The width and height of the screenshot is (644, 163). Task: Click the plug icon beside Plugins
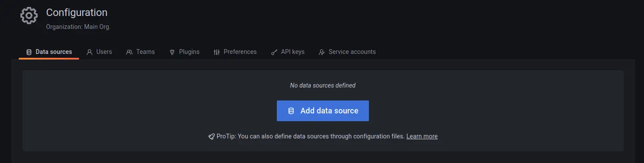(172, 52)
